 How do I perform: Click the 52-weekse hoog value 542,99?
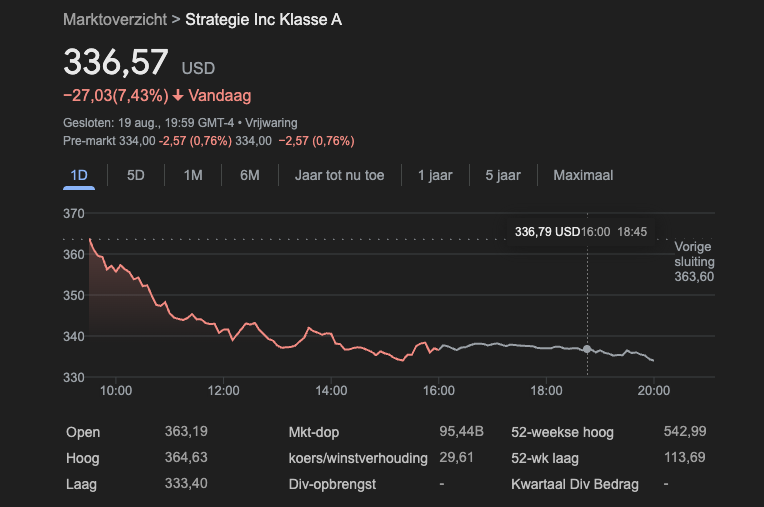pos(685,432)
